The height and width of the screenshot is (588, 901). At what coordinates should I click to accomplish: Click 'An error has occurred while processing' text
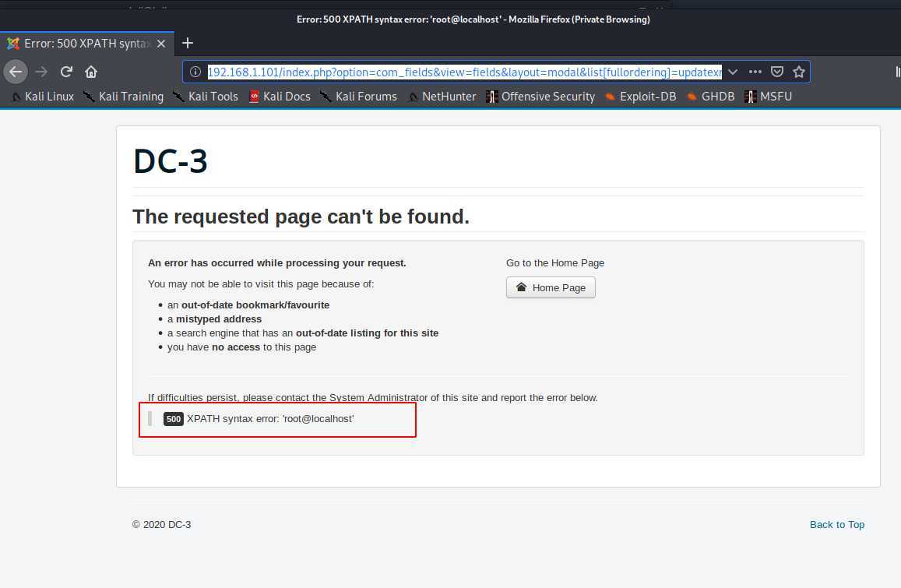[277, 262]
